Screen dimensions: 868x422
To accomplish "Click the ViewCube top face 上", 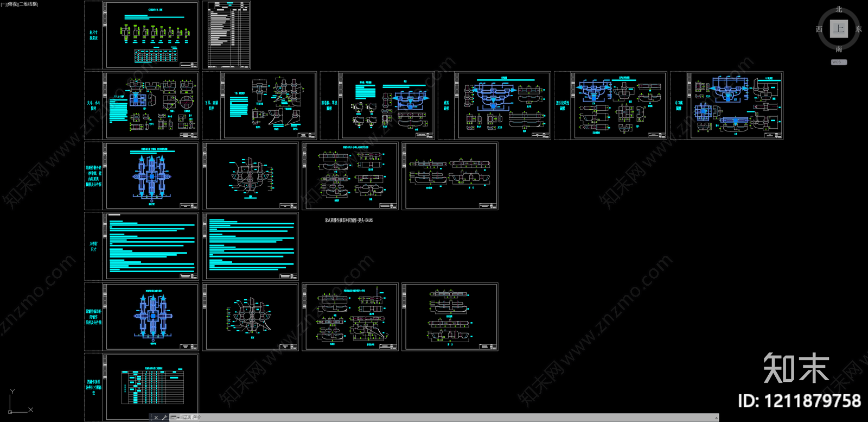I will click(x=839, y=29).
